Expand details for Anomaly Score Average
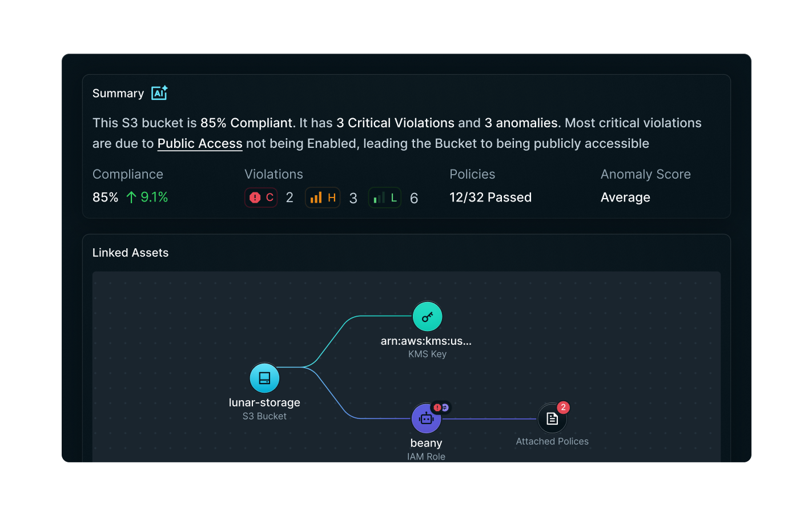Screen dimensions: 812x516 (x=625, y=197)
